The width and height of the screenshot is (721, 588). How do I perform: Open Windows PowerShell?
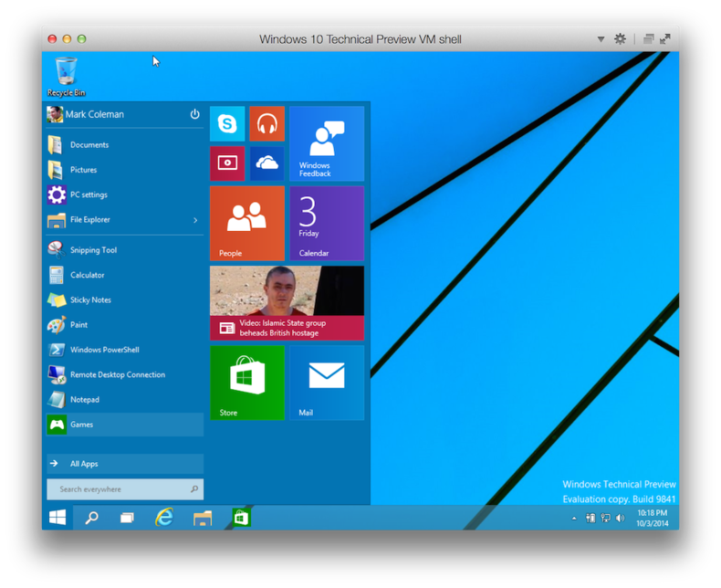pyautogui.click(x=125, y=349)
